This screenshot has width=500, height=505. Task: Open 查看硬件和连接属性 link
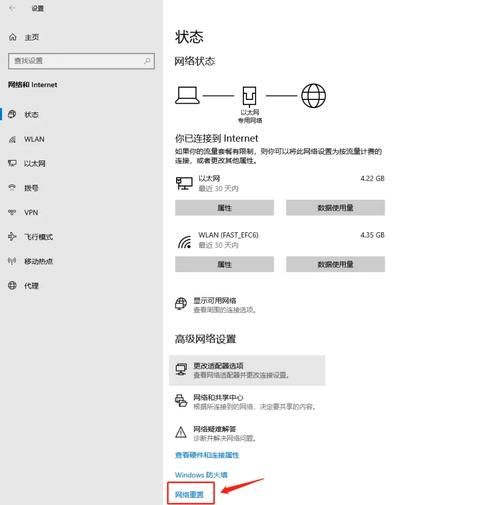207,455
